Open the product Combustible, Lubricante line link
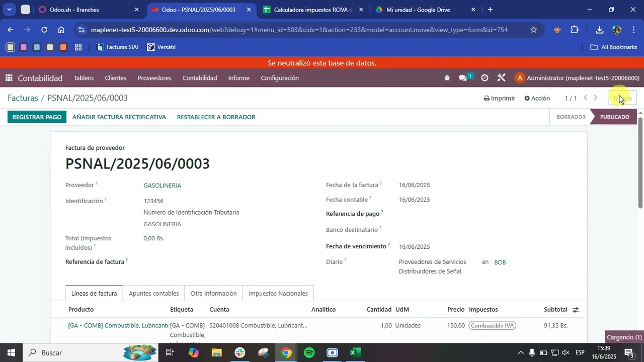Image resolution: width=644 pixels, height=362 pixels. (x=118, y=326)
